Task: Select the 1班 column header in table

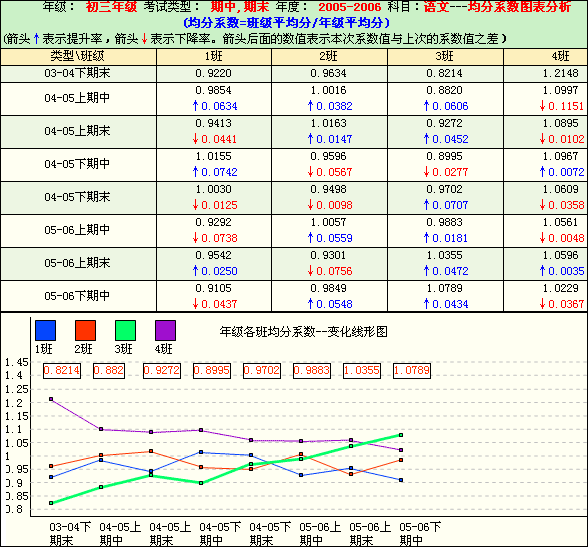Action: 214,57
